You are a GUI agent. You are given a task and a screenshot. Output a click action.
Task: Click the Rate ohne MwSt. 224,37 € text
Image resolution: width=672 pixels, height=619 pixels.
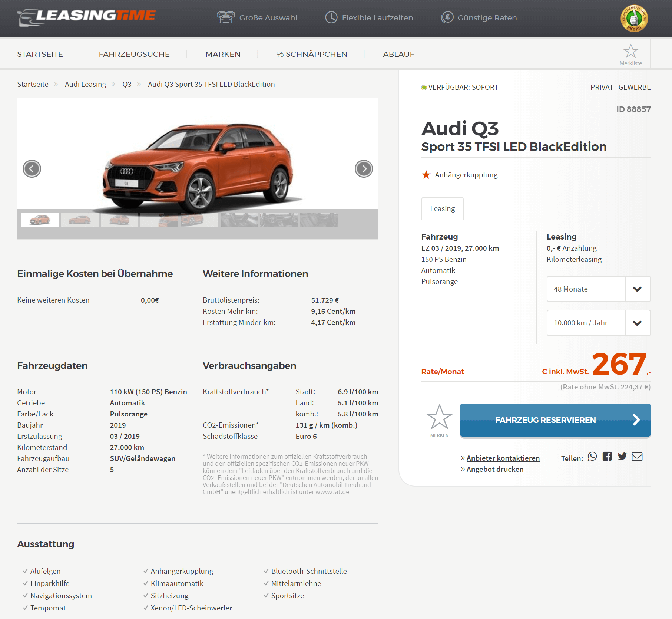pyautogui.click(x=605, y=387)
